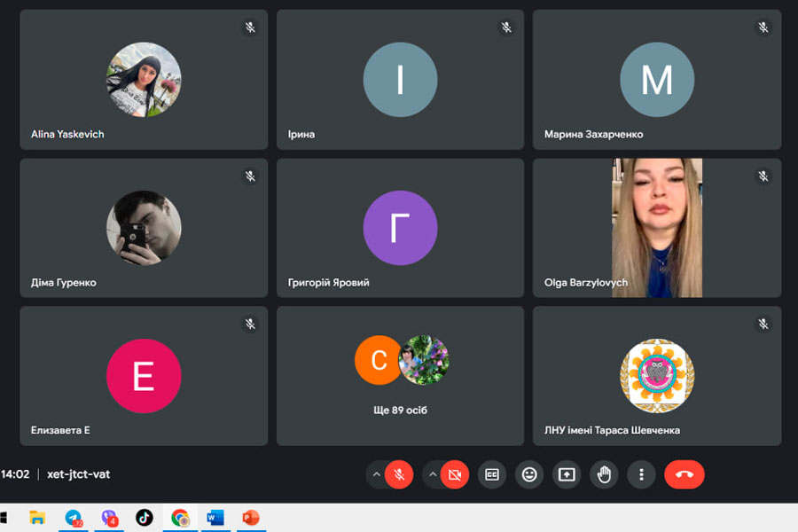The height and width of the screenshot is (532, 798).
Task: Click muted mic icon on Діма Гуренко tile
Action: [250, 176]
